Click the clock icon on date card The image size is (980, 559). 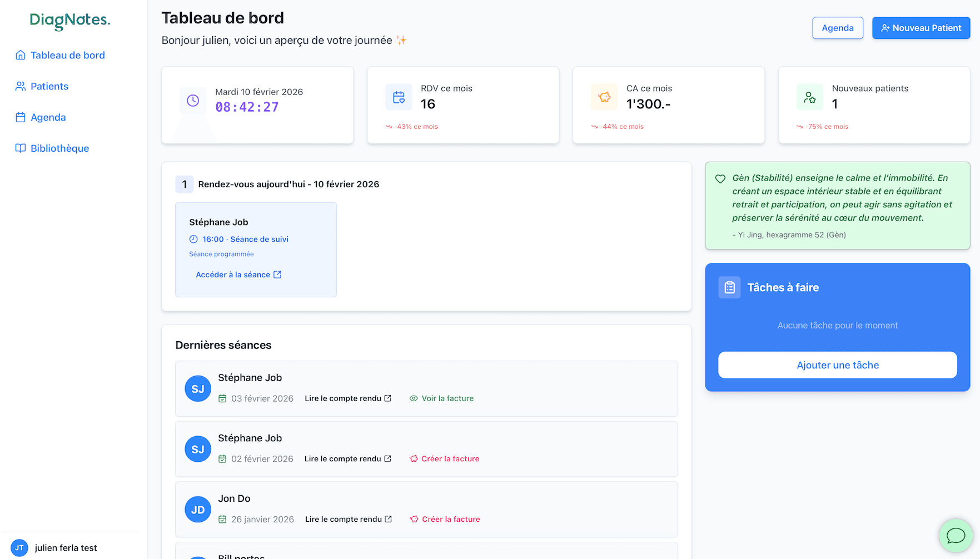[193, 101]
